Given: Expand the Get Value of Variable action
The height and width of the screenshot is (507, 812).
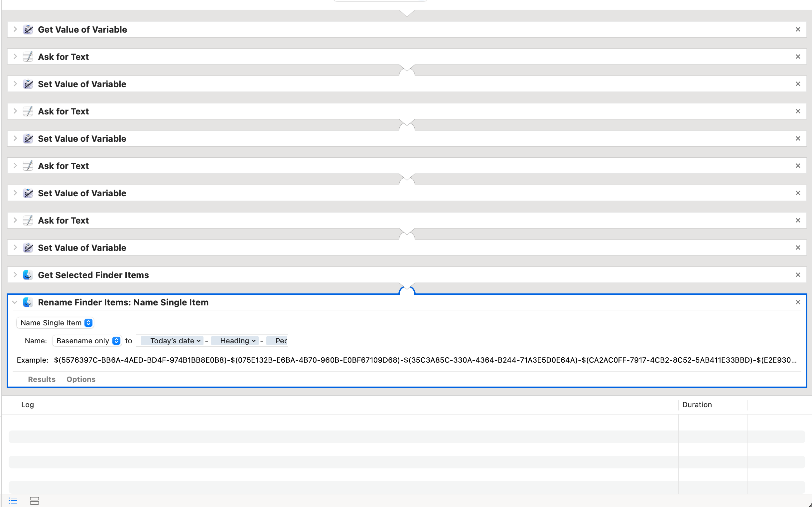Looking at the screenshot, I should point(15,29).
